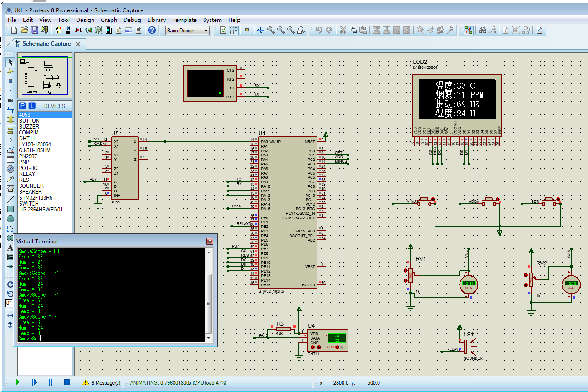The width and height of the screenshot is (588, 392).
Task: Click the rotation angle 0° input field
Action: pos(9,303)
